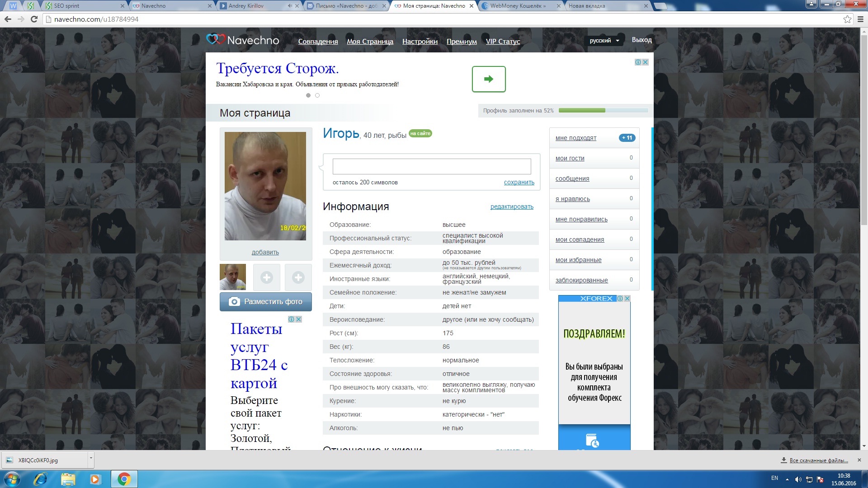Bookmark this page with star icon
Viewport: 868px width, 488px height.
point(847,19)
